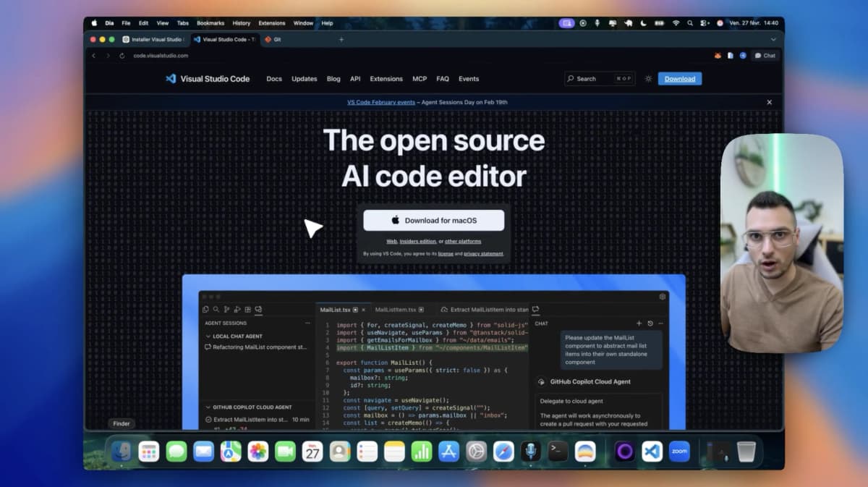Toggle the light/dark theme sun icon
The width and height of the screenshot is (868, 487).
648,79
